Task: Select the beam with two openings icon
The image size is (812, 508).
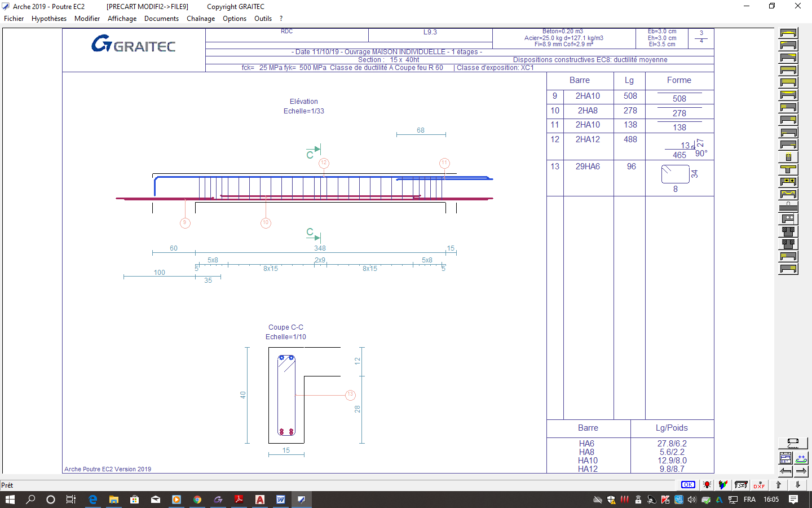Action: click(x=788, y=182)
